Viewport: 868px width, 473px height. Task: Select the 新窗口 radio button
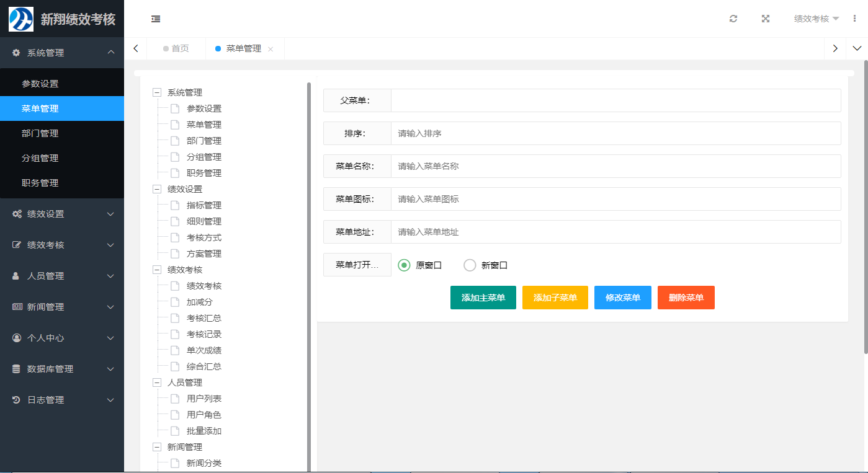point(470,265)
